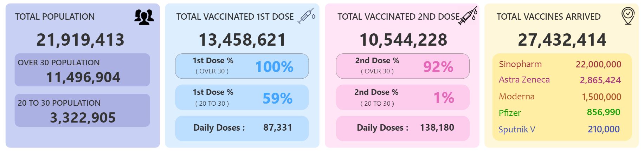
Task: Click the 2nd Dose 20 to 30 1% box
Action: tap(403, 97)
